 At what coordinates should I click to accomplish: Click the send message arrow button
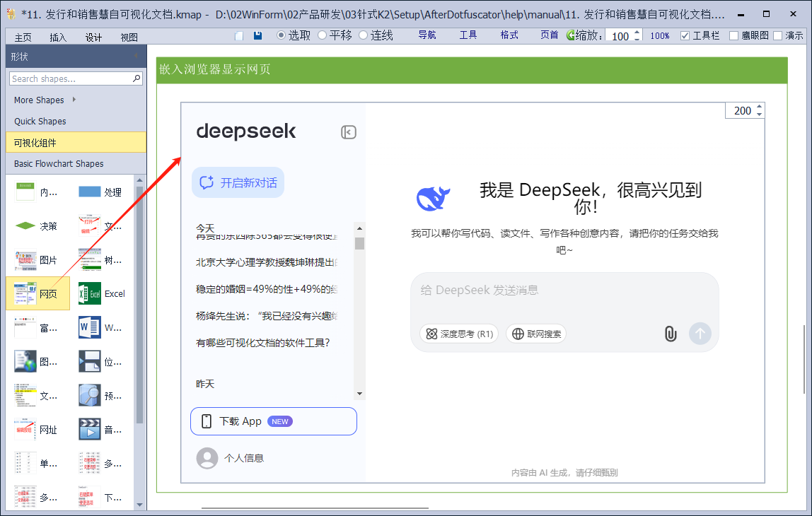700,334
